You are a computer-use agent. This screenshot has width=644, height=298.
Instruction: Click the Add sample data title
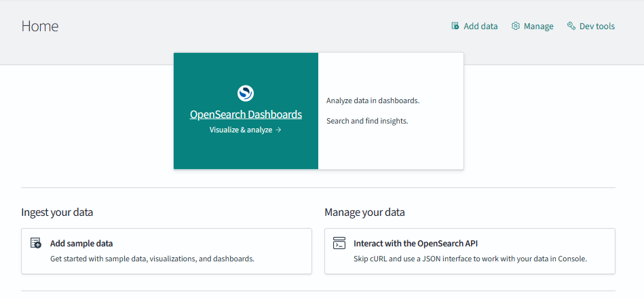pyautogui.click(x=81, y=243)
